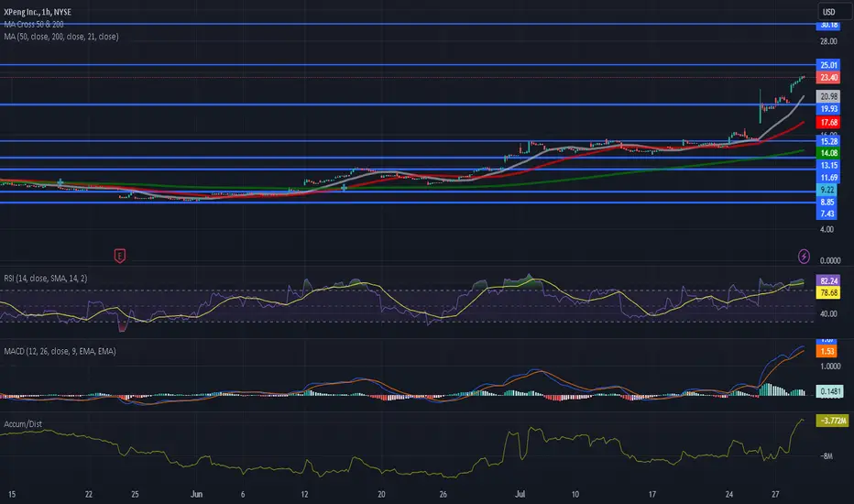The image size is (854, 504).
Task: Select the 13.15 price level label
Action: 827,166
